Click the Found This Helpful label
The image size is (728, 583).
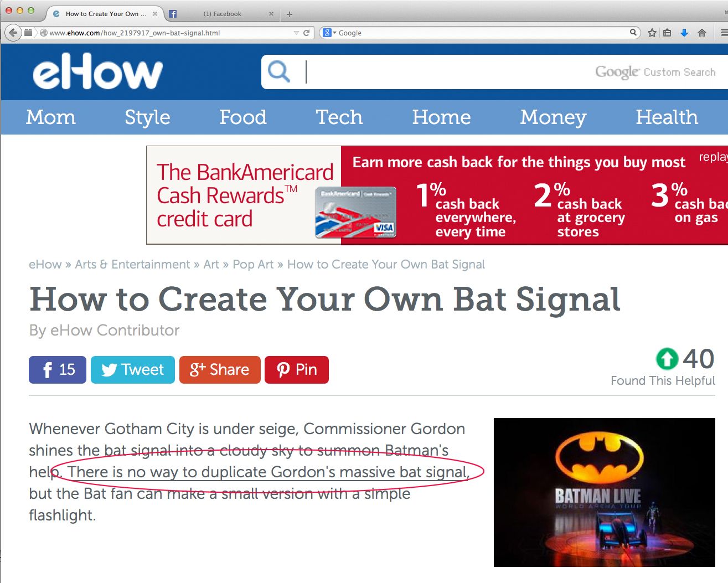663,381
